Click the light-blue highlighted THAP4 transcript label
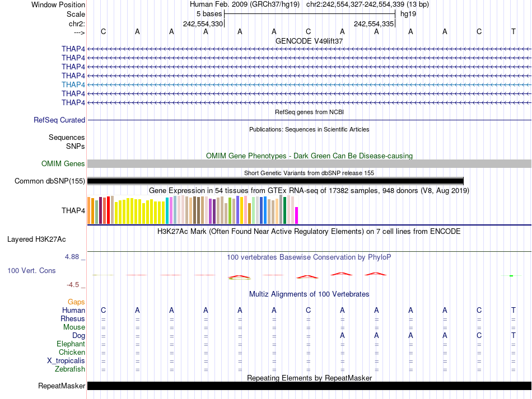532x399 pixels. pos(73,85)
